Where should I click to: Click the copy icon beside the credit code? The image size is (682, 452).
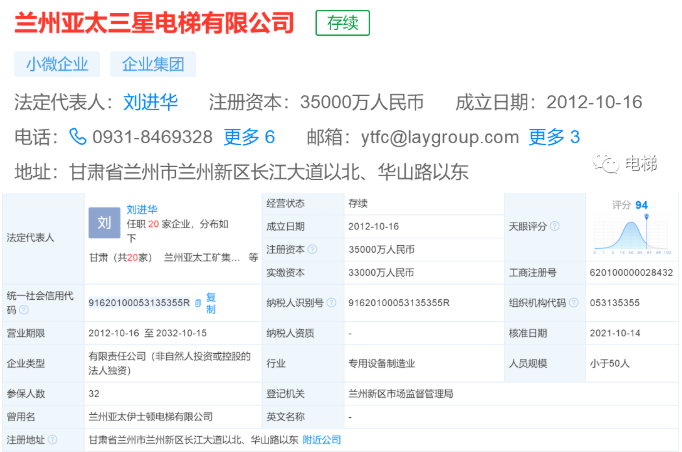(198, 302)
